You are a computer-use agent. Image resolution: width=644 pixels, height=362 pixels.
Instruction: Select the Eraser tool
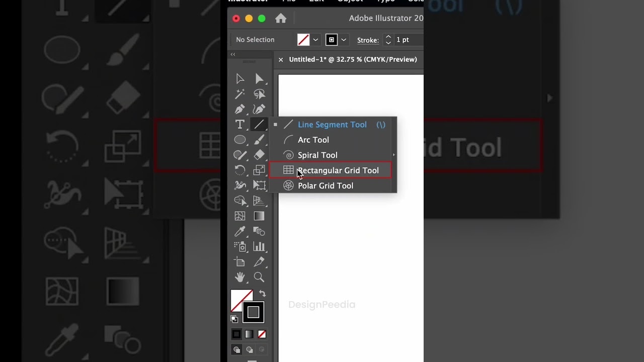[x=259, y=155]
